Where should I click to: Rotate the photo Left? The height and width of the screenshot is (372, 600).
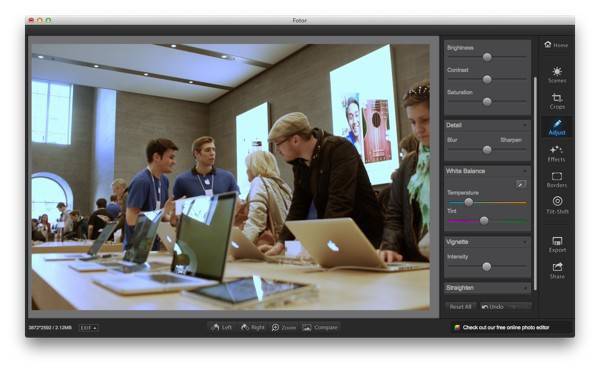(x=221, y=327)
